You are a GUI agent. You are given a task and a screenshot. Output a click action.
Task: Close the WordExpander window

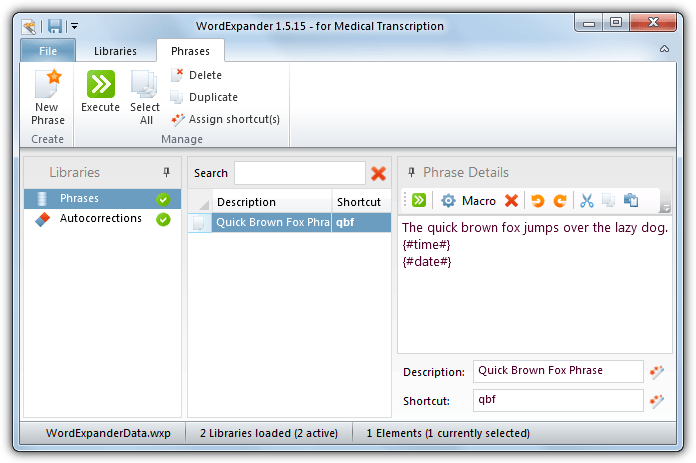pos(653,22)
